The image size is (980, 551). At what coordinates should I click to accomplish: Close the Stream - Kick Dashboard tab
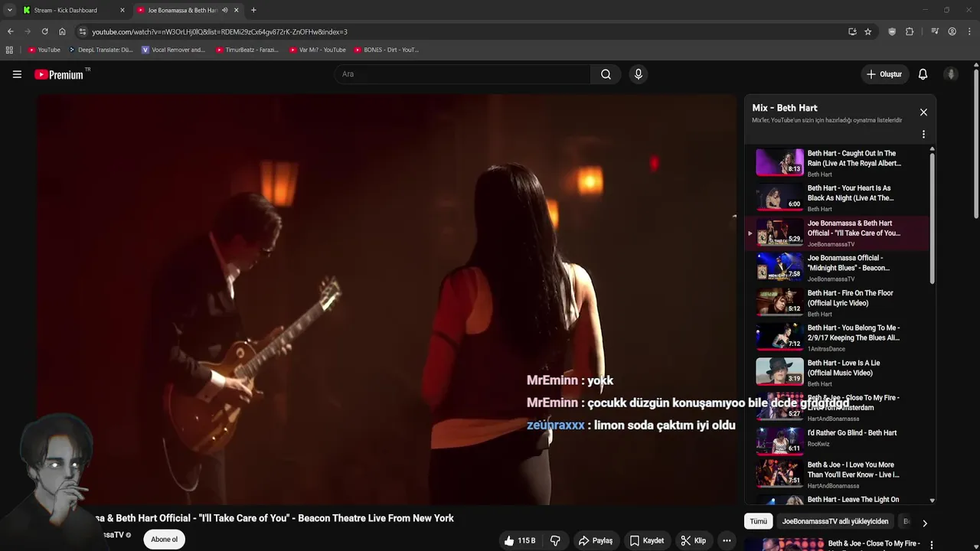point(122,10)
